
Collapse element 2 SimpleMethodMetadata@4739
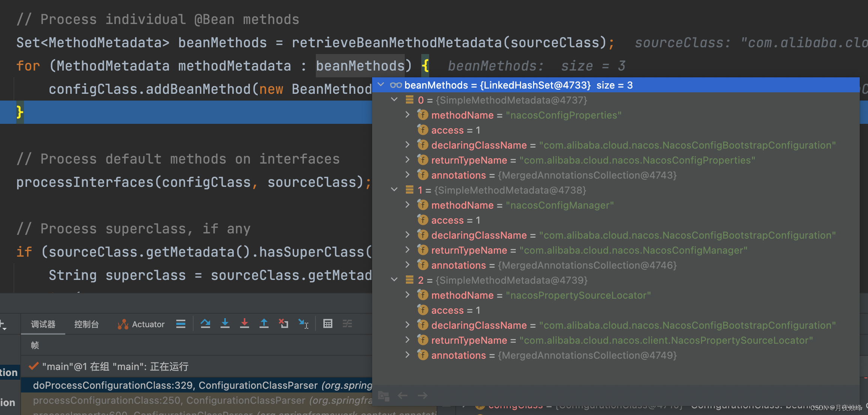coord(394,280)
